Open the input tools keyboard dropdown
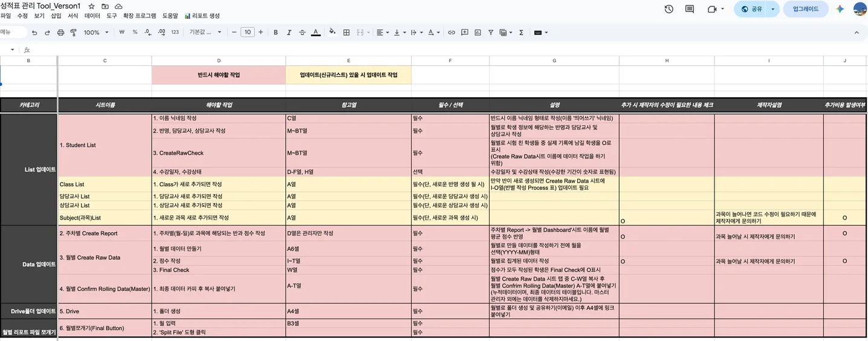The height and width of the screenshot is (341, 868). pyautogui.click(x=541, y=33)
